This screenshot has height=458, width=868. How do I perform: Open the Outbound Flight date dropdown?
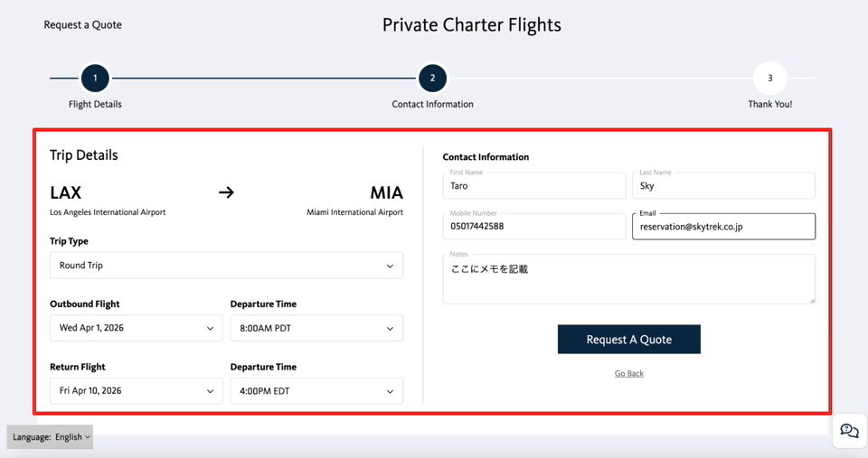point(136,328)
